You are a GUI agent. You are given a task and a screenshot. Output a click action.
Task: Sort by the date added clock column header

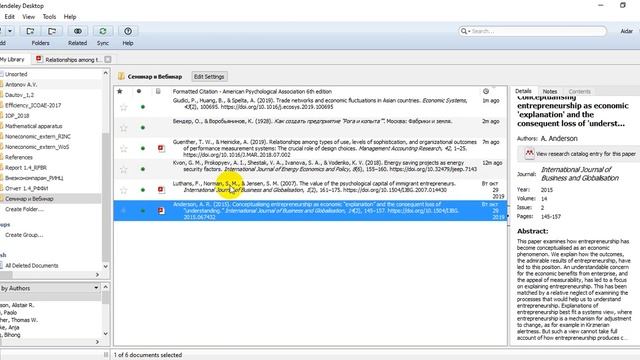point(486,91)
